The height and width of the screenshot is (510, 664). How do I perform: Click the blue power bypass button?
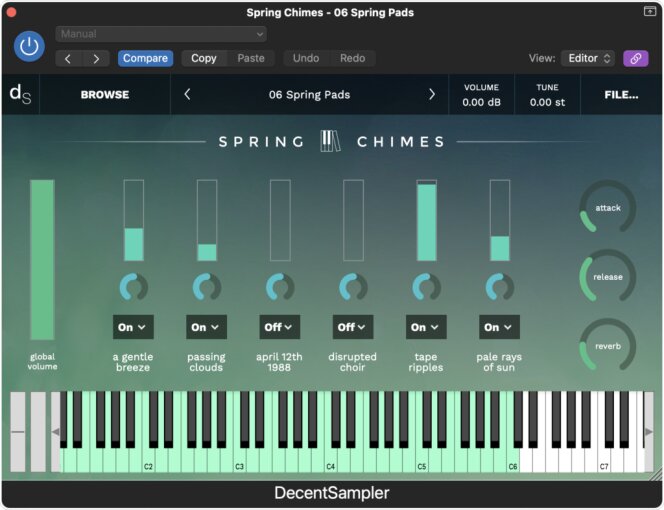tap(29, 46)
